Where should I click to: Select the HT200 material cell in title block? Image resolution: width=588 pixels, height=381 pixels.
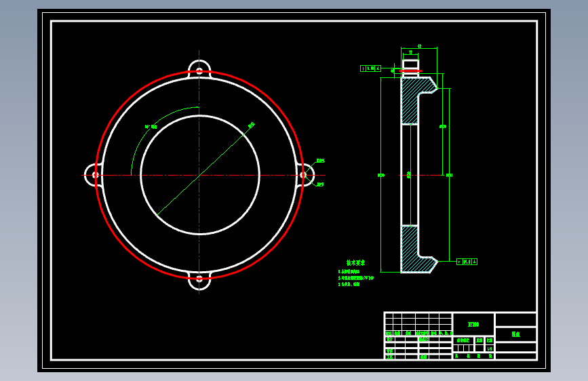click(473, 324)
